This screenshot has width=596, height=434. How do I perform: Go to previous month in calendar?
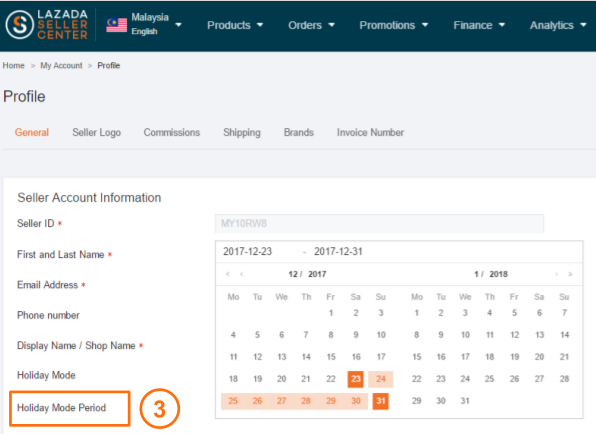pos(241,274)
